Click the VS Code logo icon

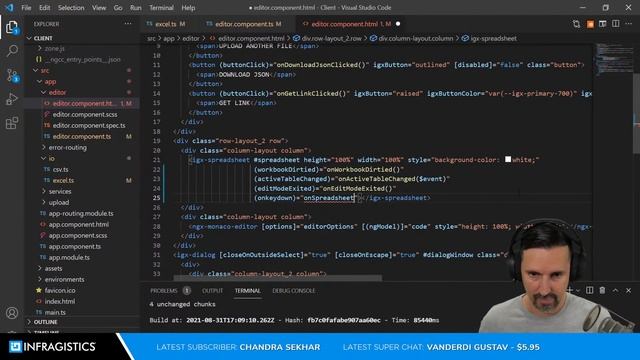pos(9,7)
